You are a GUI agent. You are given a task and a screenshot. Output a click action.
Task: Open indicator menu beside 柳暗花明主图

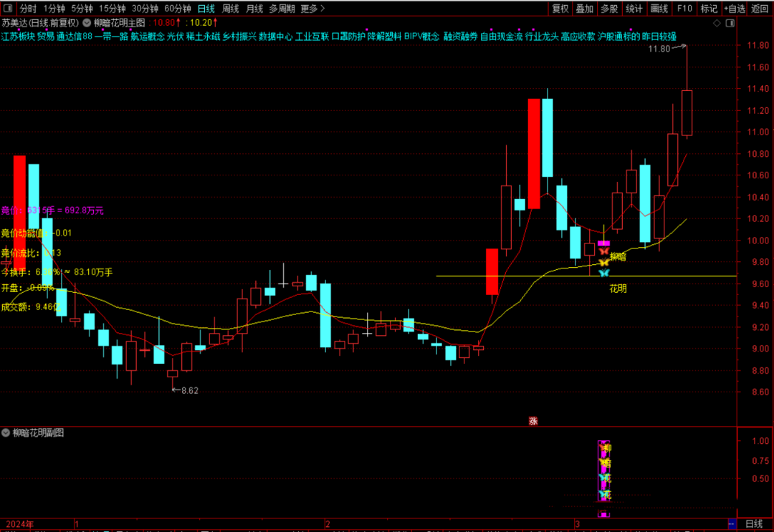pos(87,23)
